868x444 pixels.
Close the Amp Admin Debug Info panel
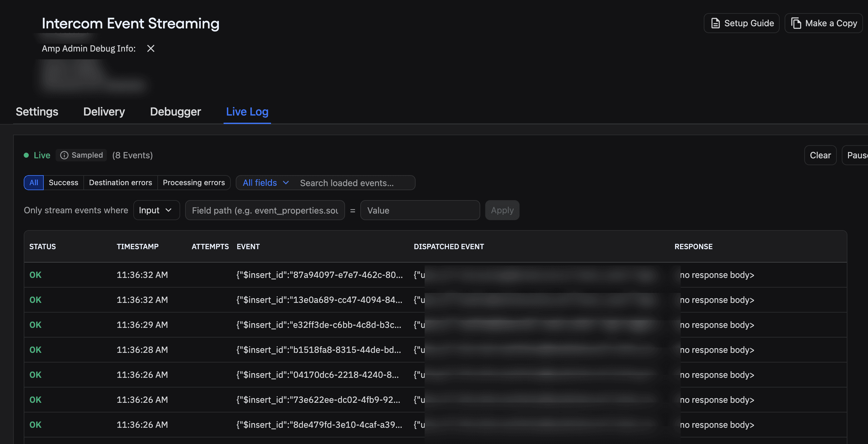point(150,48)
